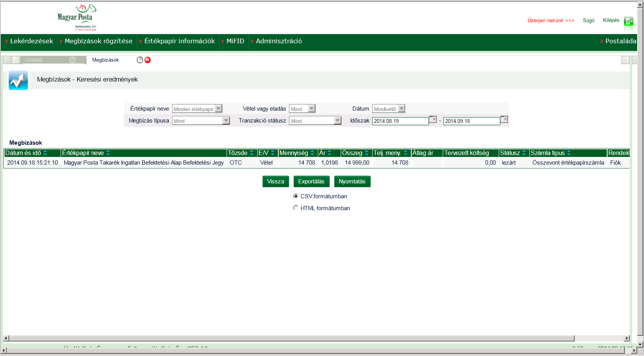The width and height of the screenshot is (644, 356).
Task: Click the Üzenjen nekünk >>> link
Action: point(551,20)
